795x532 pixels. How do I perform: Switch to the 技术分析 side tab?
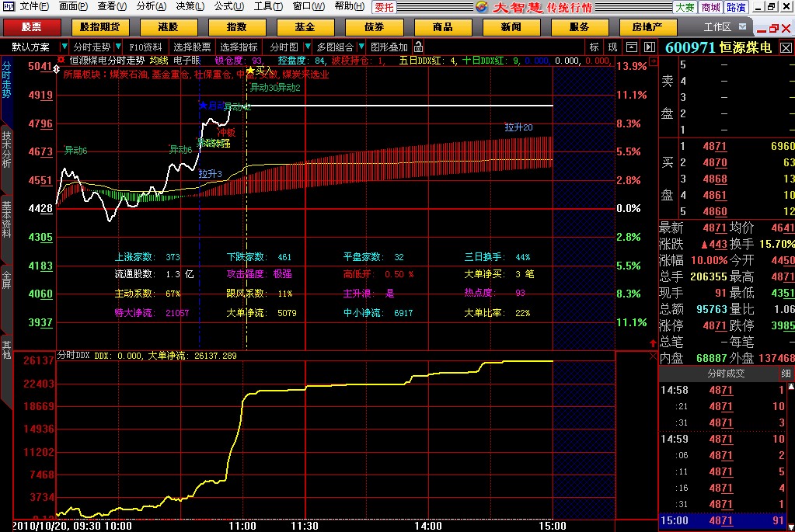click(6, 150)
